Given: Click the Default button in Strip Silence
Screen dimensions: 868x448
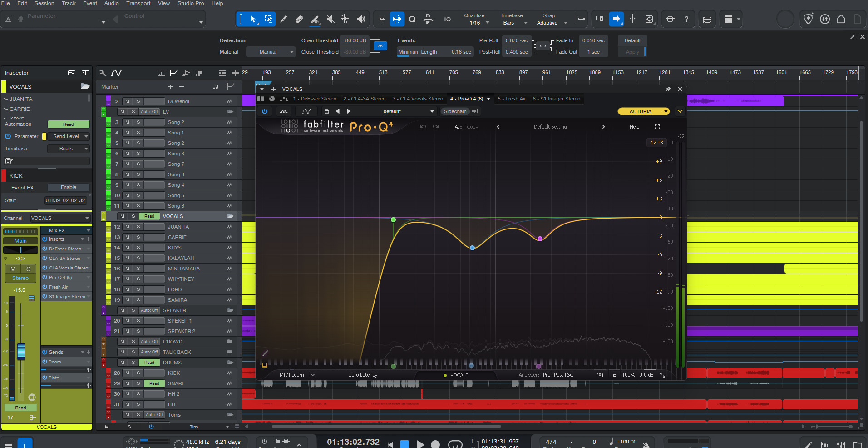Looking at the screenshot, I should [632, 40].
